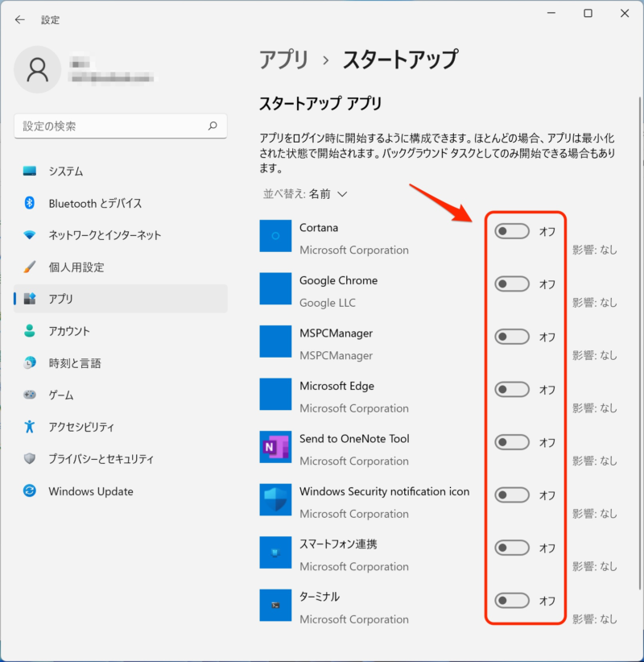Open the 並べ替え: 名前 sort dropdown

[x=305, y=194]
